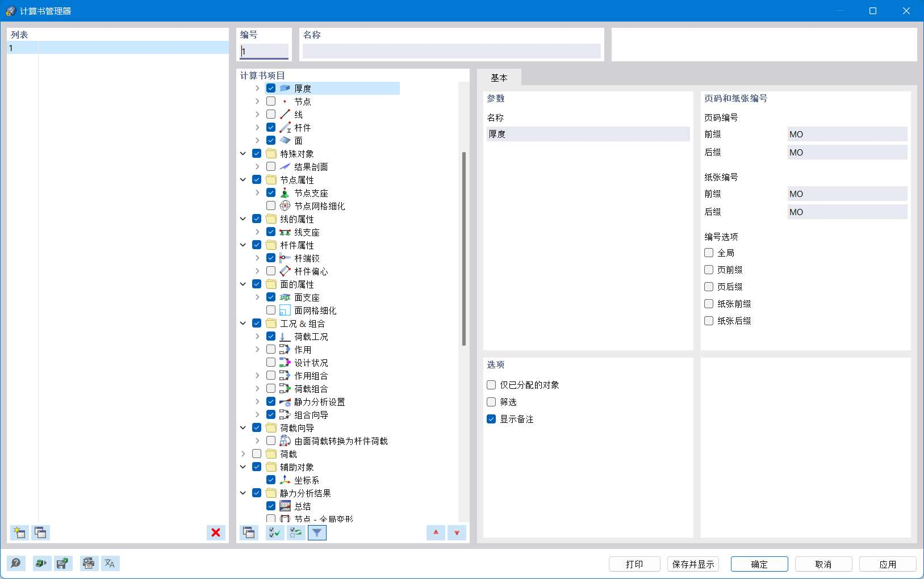
Task: Move selected item down with the red arrow
Action: 457,532
